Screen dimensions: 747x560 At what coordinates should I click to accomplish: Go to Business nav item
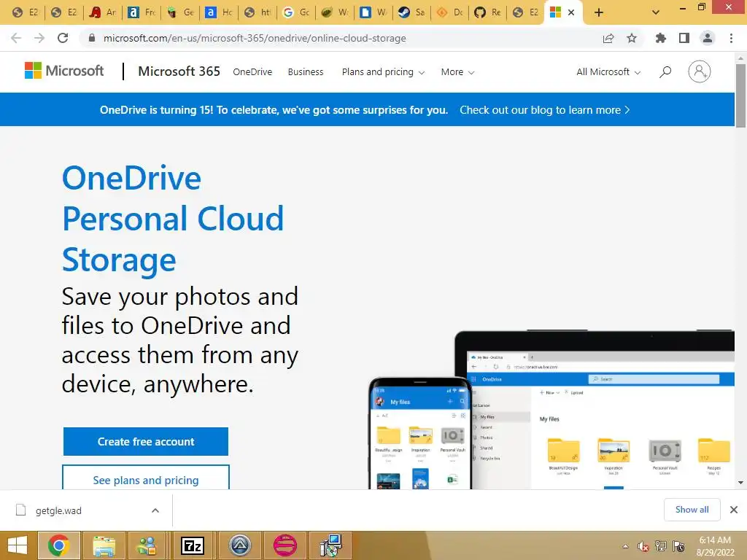tap(306, 72)
